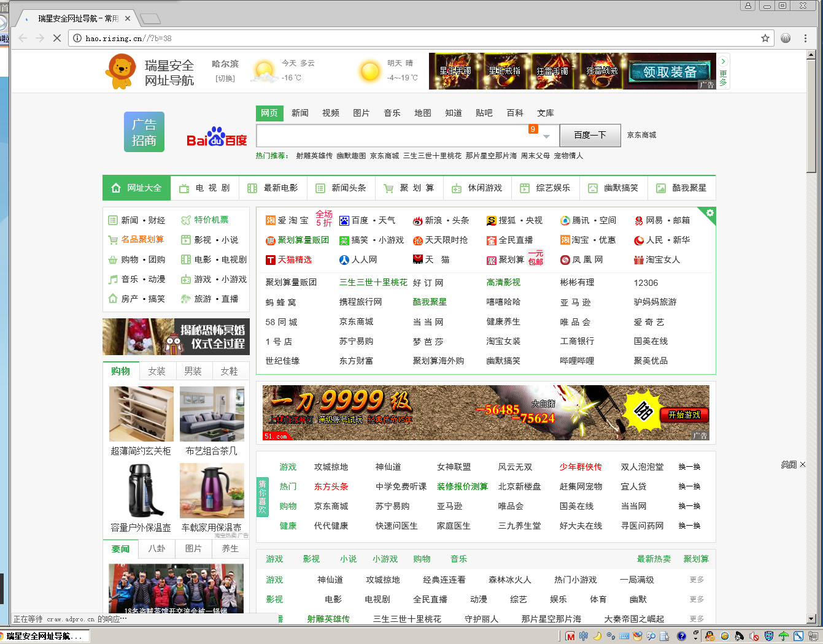Click [切换] to switch the weather city
Screen dimensions: 823x644
pos(225,79)
